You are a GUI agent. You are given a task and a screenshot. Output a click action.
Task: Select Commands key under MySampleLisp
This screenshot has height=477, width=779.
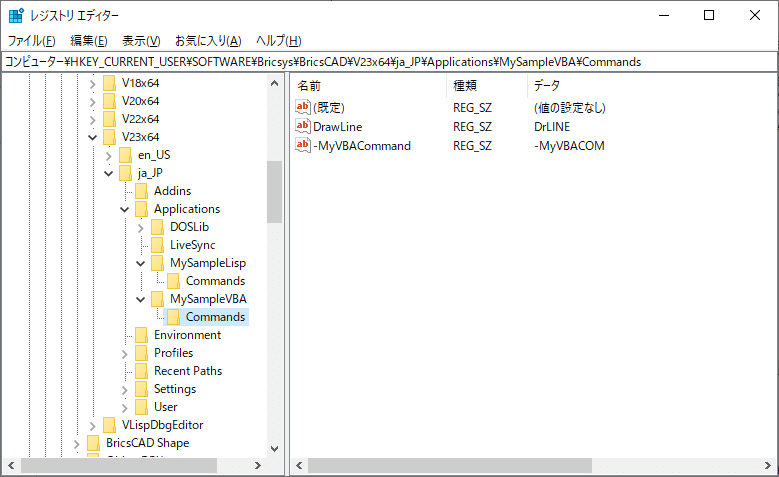tap(215, 281)
